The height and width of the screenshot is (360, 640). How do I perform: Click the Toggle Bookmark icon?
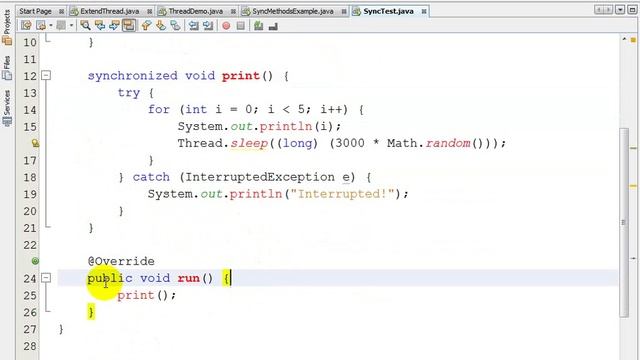[176, 26]
